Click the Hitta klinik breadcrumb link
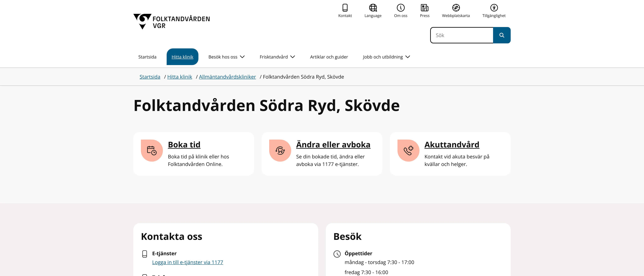Viewport: 644px width, 276px height. click(180, 77)
